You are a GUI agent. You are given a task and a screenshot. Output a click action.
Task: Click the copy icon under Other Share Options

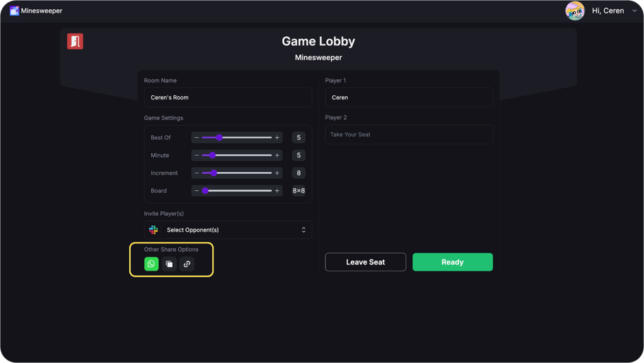tap(169, 264)
